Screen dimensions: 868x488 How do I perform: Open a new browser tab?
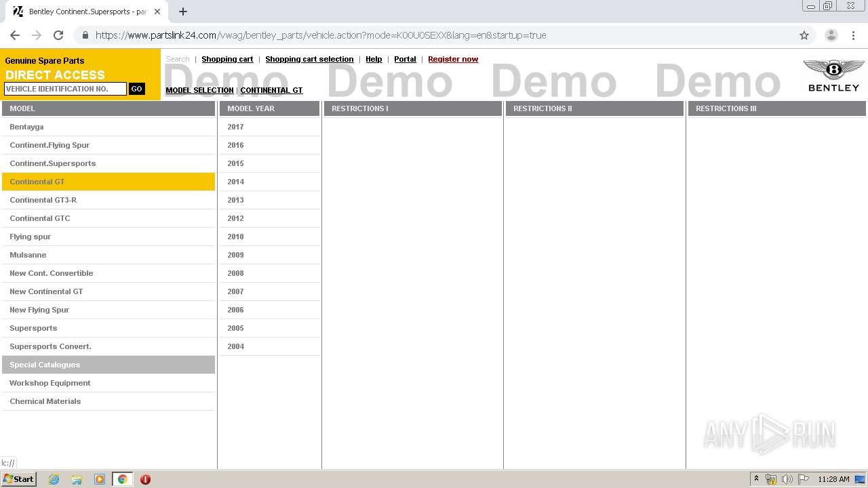coord(183,12)
